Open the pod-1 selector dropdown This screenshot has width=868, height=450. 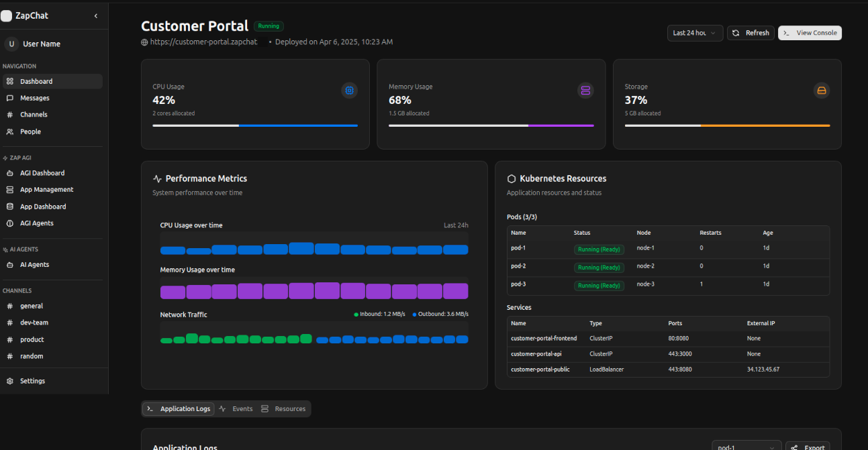[746, 447]
